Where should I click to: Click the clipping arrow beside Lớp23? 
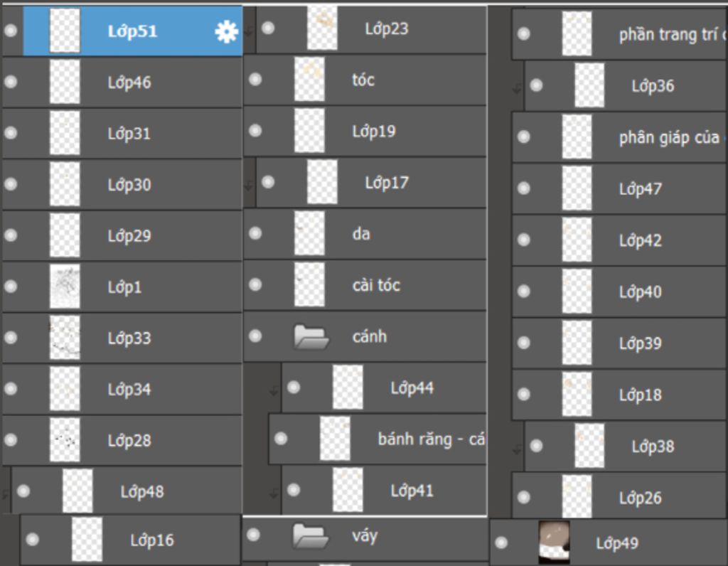point(249,31)
